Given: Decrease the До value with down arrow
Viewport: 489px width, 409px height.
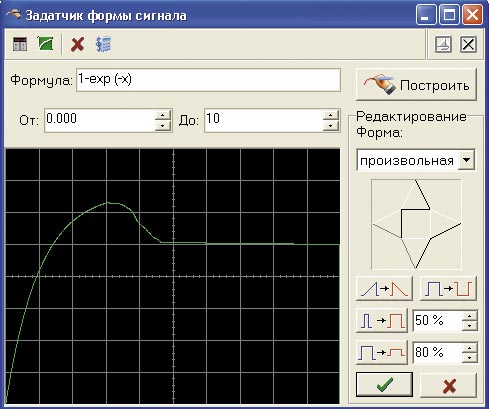Looking at the screenshot, I should pyautogui.click(x=331, y=126).
